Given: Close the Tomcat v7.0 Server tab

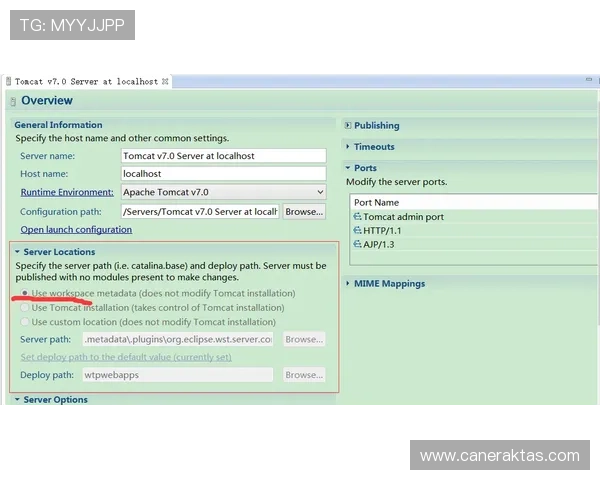Looking at the screenshot, I should coord(165,81).
